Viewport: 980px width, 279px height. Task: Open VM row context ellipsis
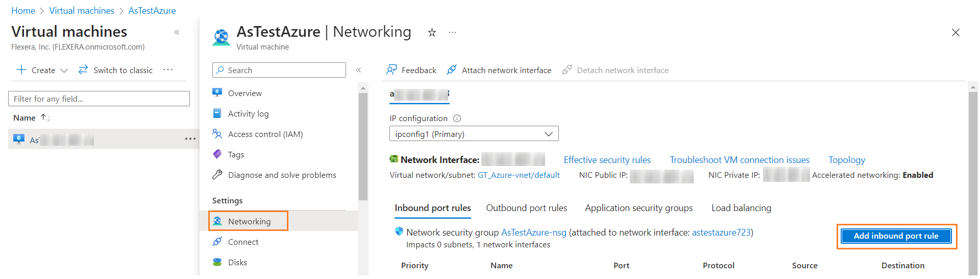click(x=190, y=139)
